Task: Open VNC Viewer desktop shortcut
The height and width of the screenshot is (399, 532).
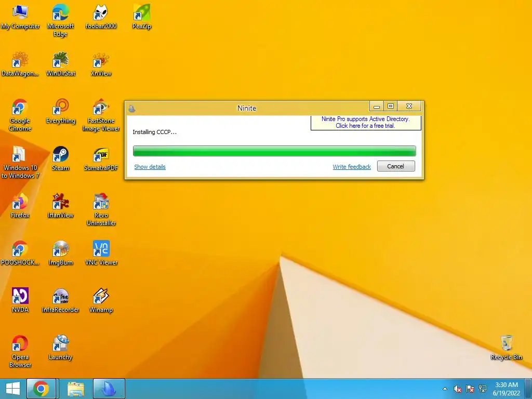Action: (101, 253)
